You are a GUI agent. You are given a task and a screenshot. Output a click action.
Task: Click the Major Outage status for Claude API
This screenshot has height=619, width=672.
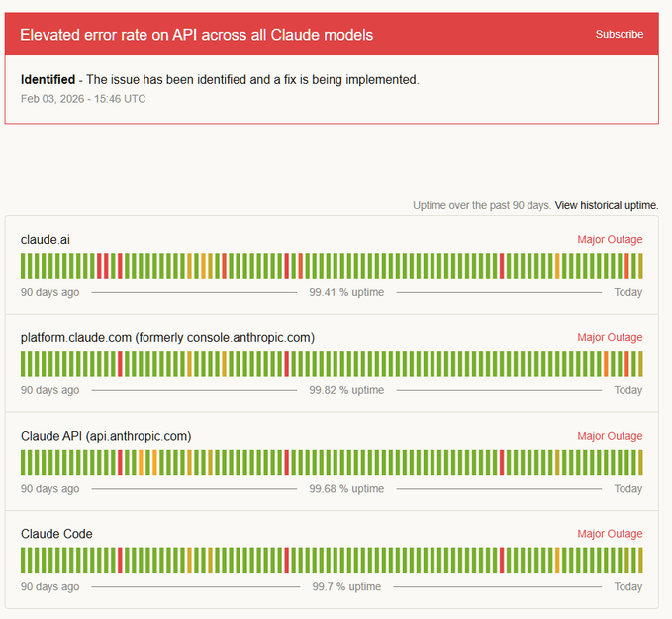(610, 436)
